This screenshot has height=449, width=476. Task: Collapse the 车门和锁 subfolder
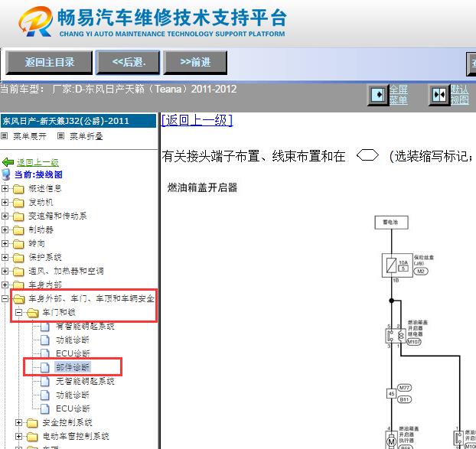coord(18,312)
